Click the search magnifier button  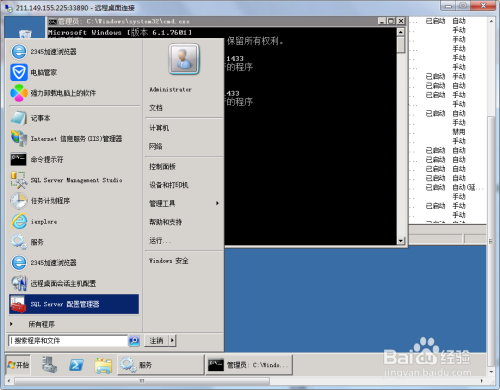point(134,341)
